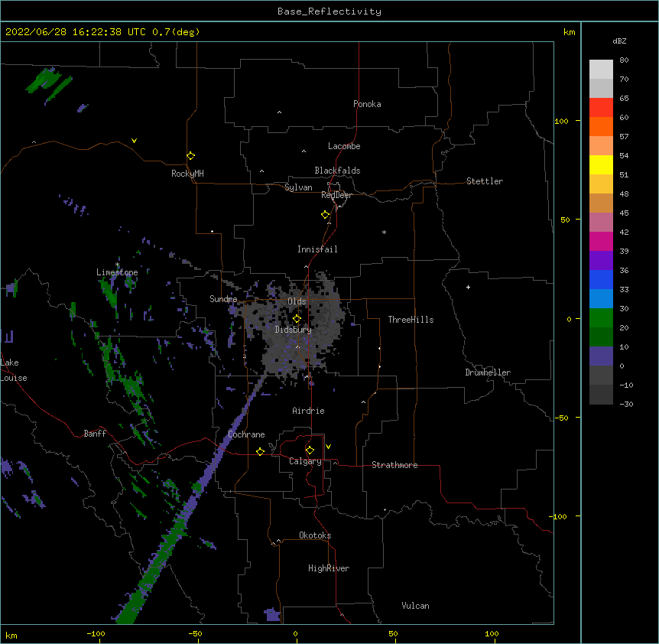
Task: Click the Limestone map label
Action: coord(117,272)
